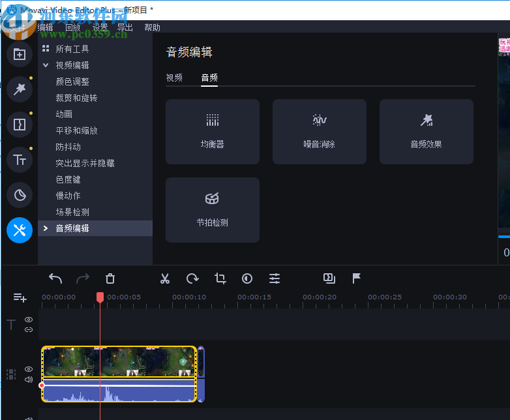The image size is (510, 420).
Task: Select 平移和缩放 tool
Action: pos(76,130)
